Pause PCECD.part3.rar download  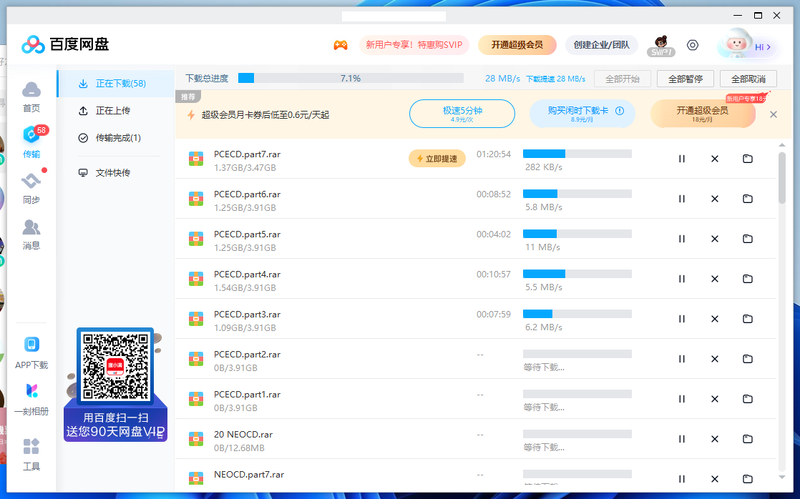[682, 318]
